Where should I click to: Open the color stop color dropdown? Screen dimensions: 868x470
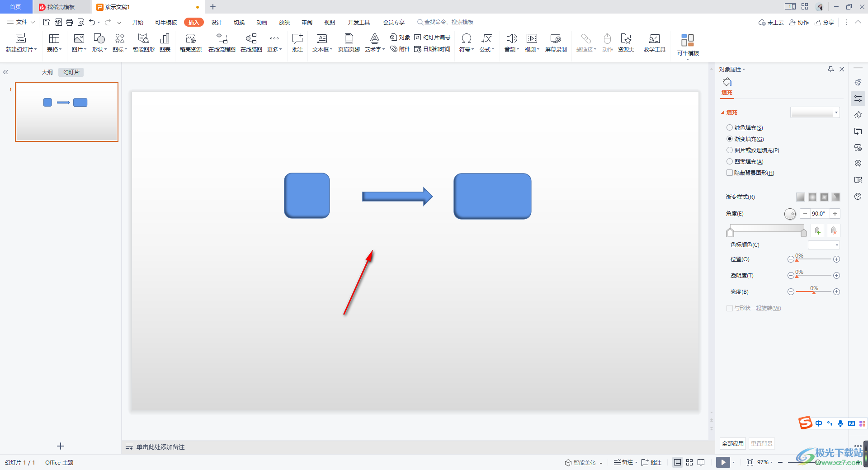(824, 245)
